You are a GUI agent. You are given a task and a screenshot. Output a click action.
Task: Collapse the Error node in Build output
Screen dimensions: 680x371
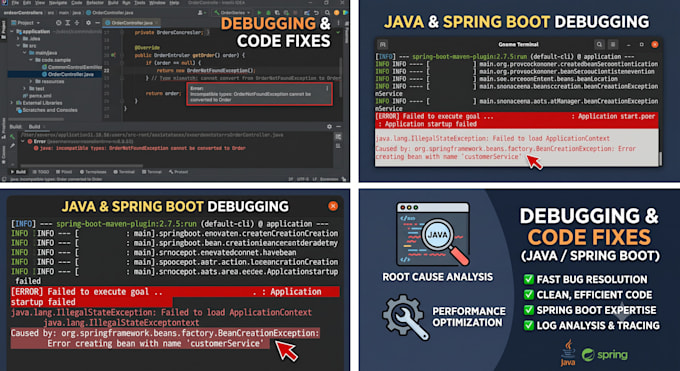coord(23,141)
